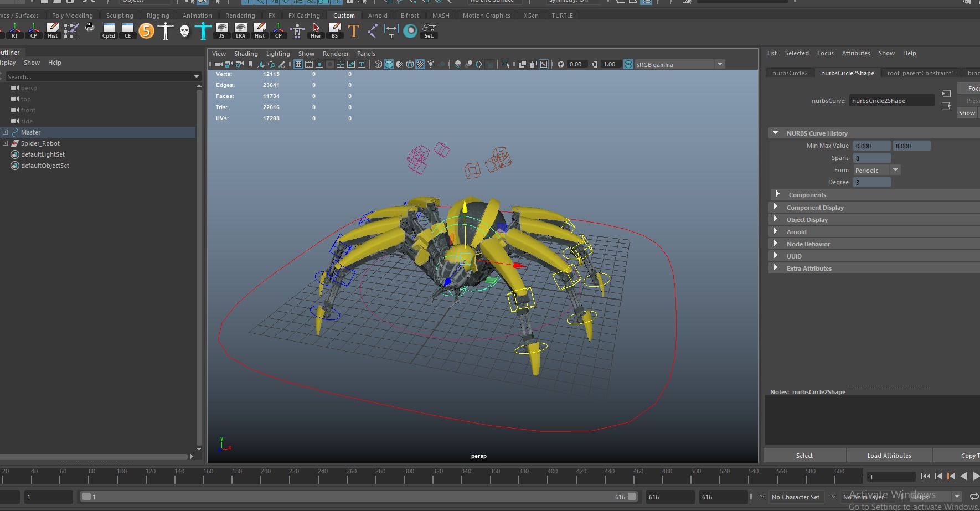Click the bookmark icon in viewport toolbar
The image size is (980, 511).
coord(250,64)
